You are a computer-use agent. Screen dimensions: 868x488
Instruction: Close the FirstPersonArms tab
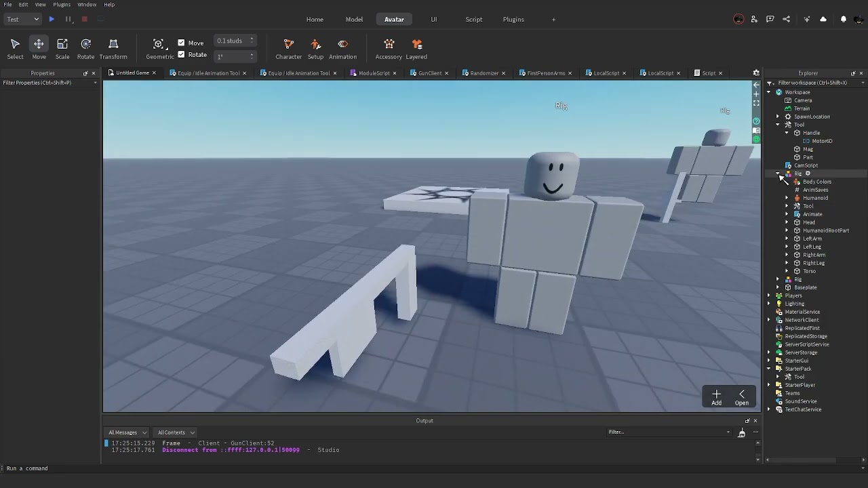coord(570,73)
